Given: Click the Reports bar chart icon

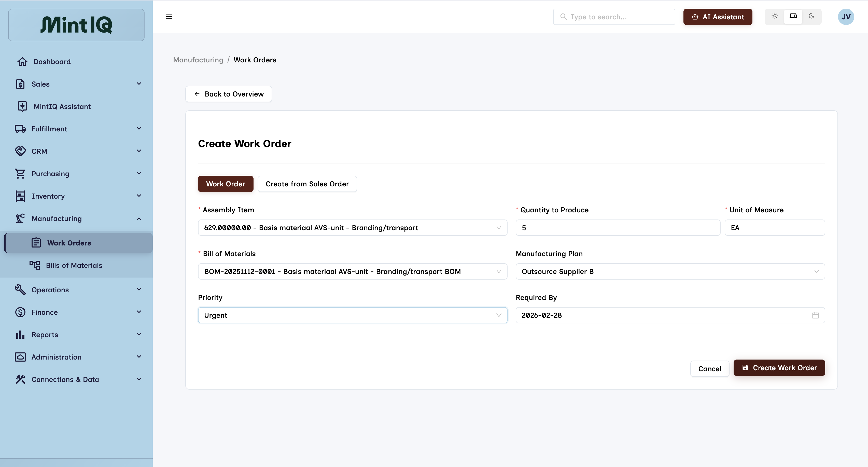Looking at the screenshot, I should tap(20, 335).
